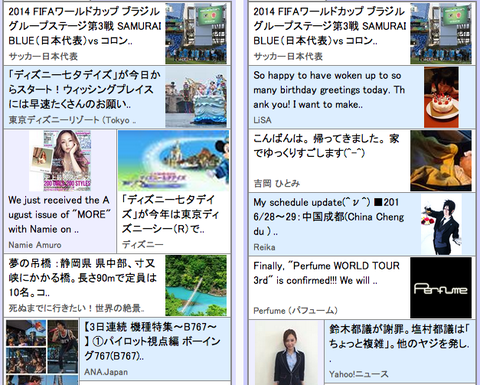Open the ANA Japan photo collage thumbnail
480x385 pixels.
42,352
